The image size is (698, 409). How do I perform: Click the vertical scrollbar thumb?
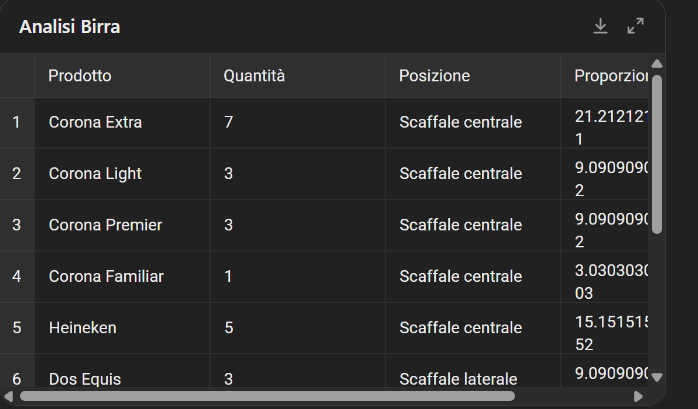point(657,150)
